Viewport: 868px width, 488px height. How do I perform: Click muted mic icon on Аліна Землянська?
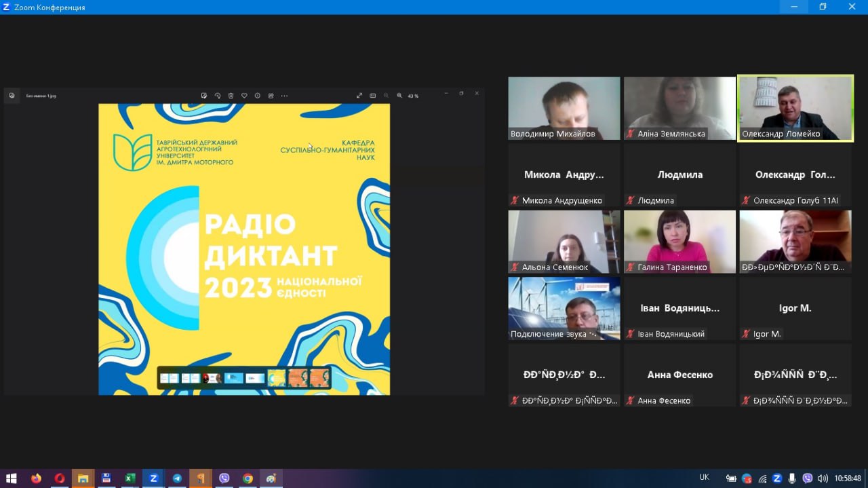pyautogui.click(x=630, y=134)
